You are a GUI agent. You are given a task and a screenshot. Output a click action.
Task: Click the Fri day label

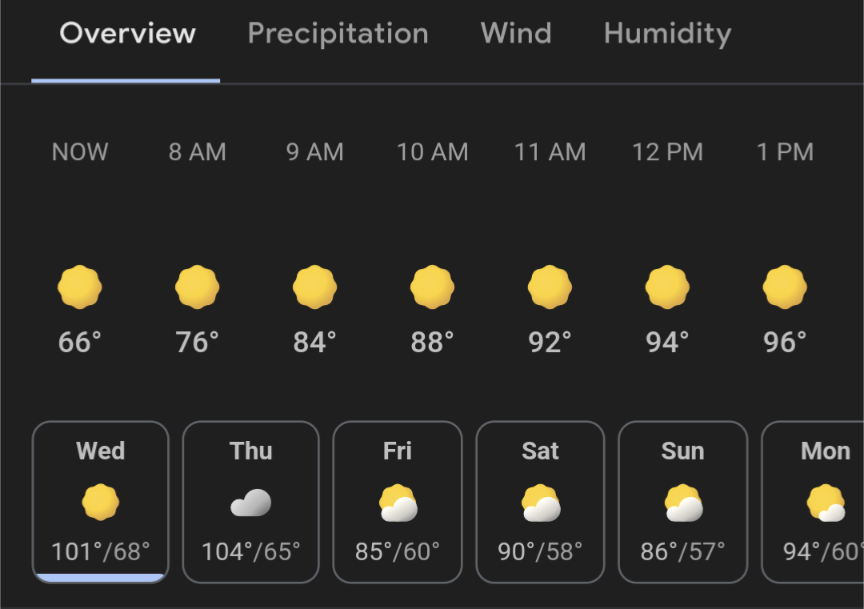point(397,451)
